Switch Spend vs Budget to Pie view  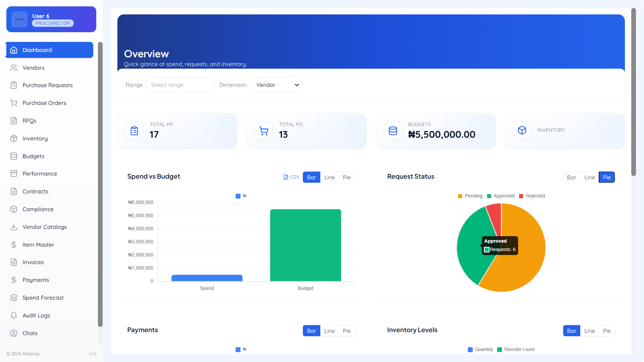(x=347, y=177)
